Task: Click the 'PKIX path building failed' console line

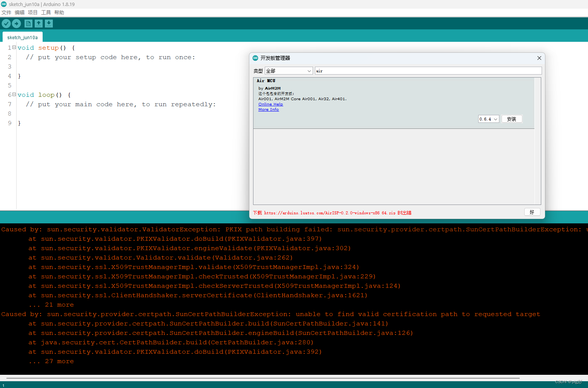Action: 294,229
